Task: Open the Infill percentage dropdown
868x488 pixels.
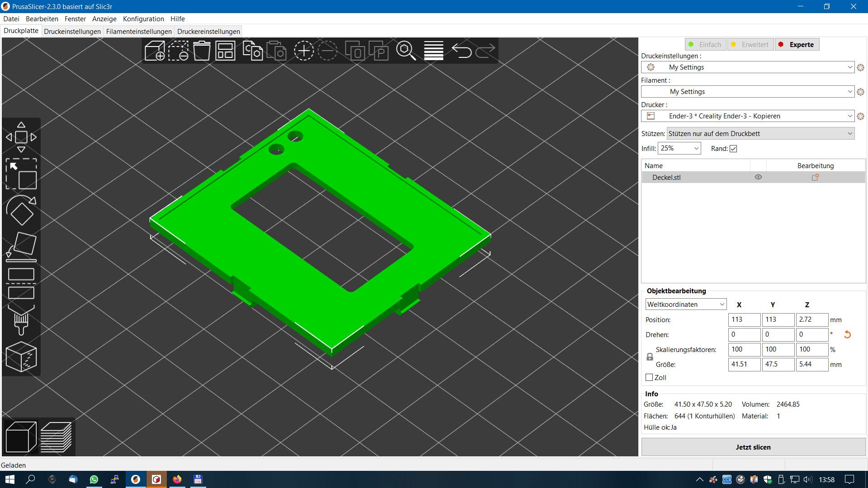Action: [679, 148]
